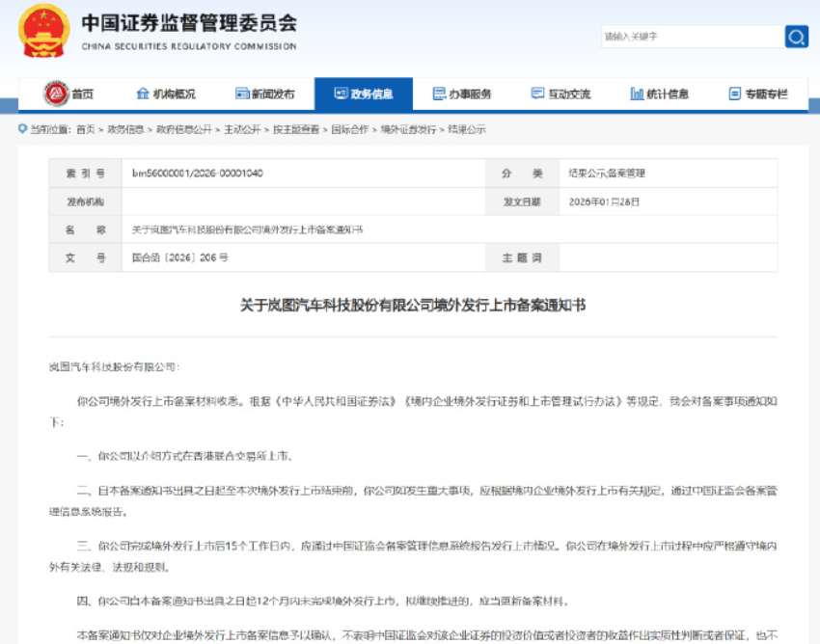
Task: Click paragraph 二 about 重大事项 reporting
Action: click(413, 500)
